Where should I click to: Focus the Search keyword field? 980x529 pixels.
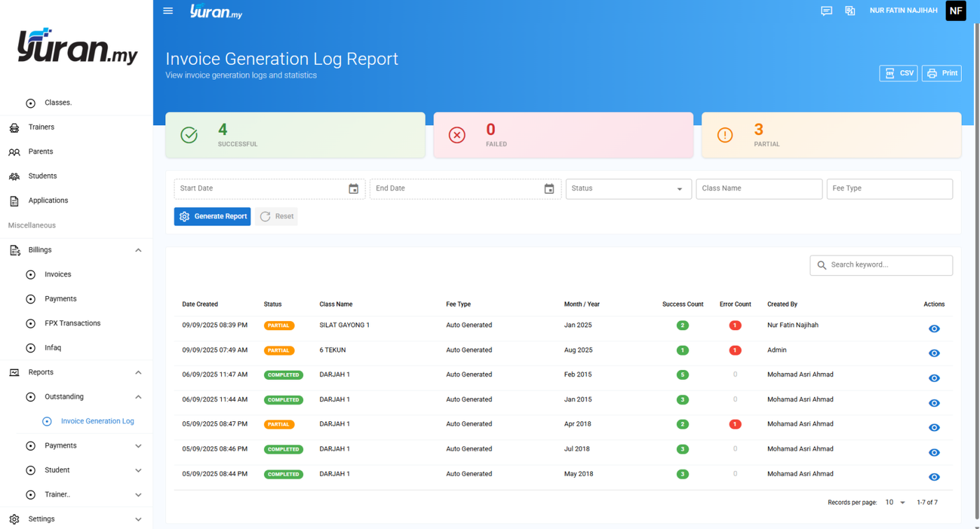click(881, 265)
